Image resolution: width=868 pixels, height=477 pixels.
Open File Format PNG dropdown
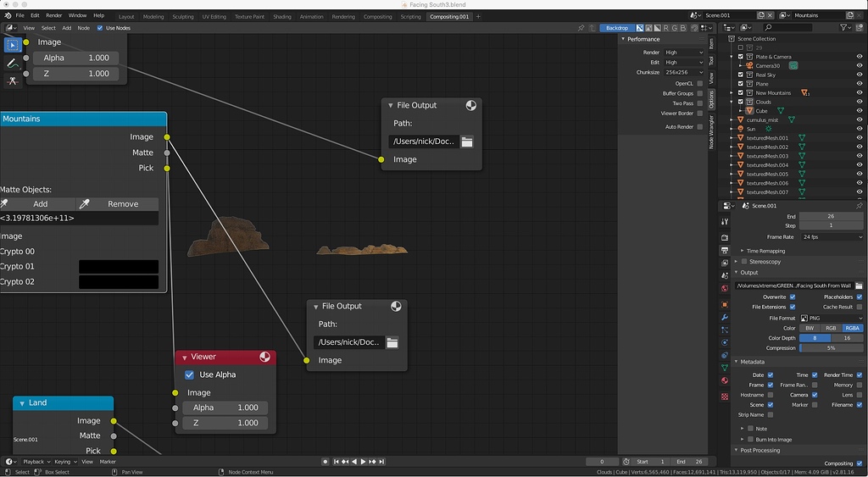pyautogui.click(x=831, y=319)
